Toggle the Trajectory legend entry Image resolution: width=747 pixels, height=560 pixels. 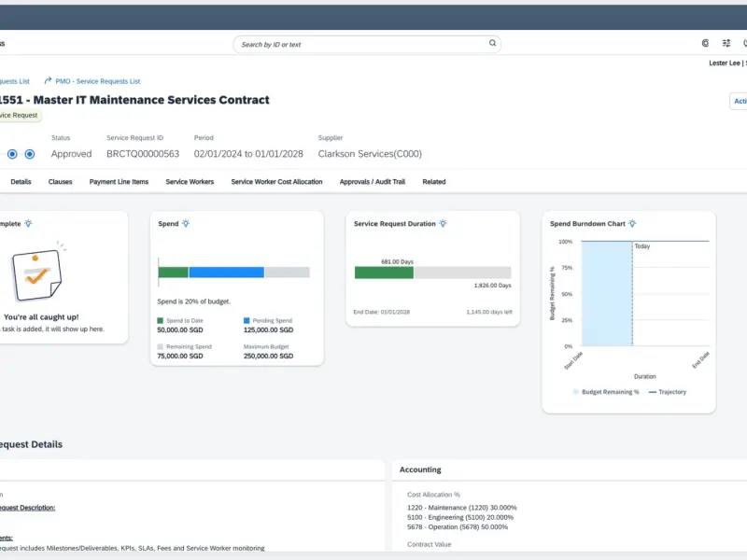pyautogui.click(x=667, y=392)
